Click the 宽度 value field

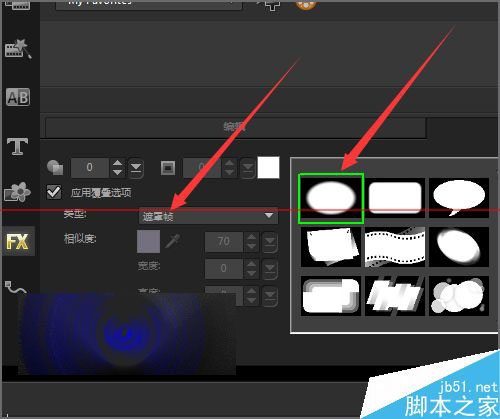224,268
